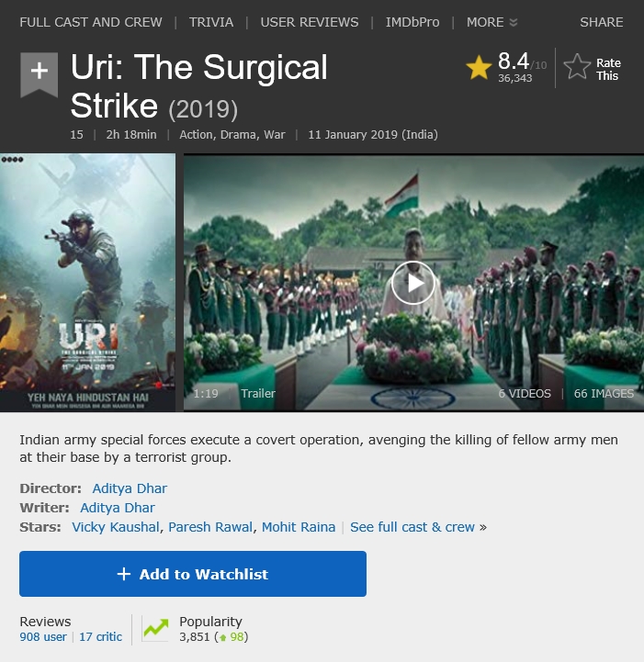Click the green popularity trend icon
This screenshot has width=644, height=662.
(155, 629)
